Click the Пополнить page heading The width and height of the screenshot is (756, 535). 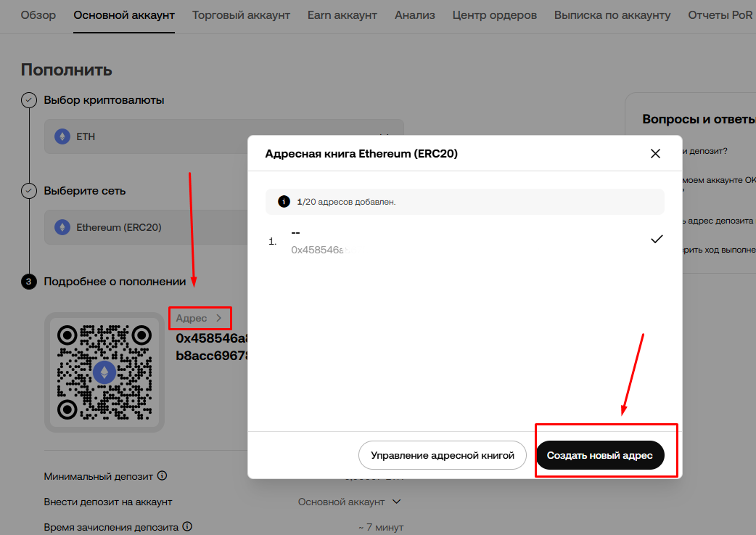[67, 70]
